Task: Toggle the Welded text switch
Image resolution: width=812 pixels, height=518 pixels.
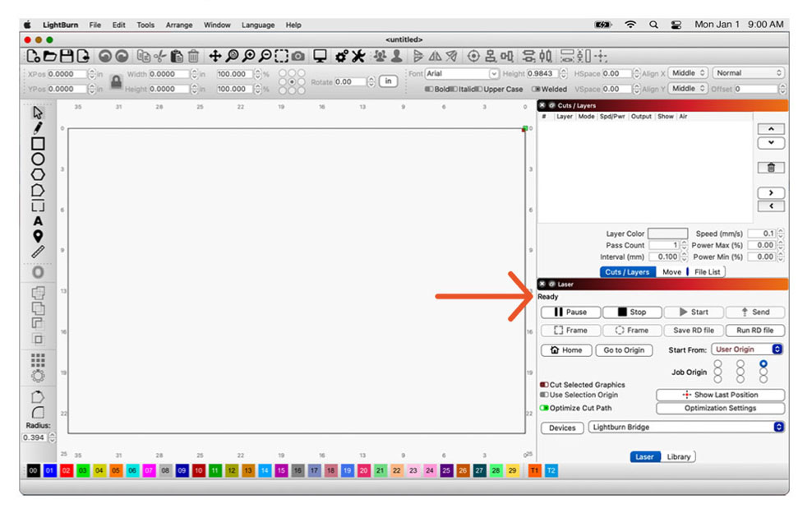Action: [536, 89]
